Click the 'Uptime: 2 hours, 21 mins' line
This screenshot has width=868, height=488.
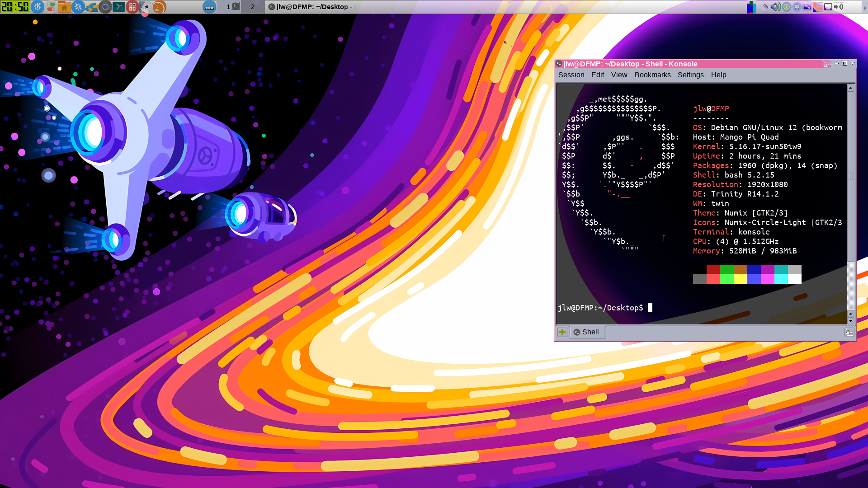[747, 156]
